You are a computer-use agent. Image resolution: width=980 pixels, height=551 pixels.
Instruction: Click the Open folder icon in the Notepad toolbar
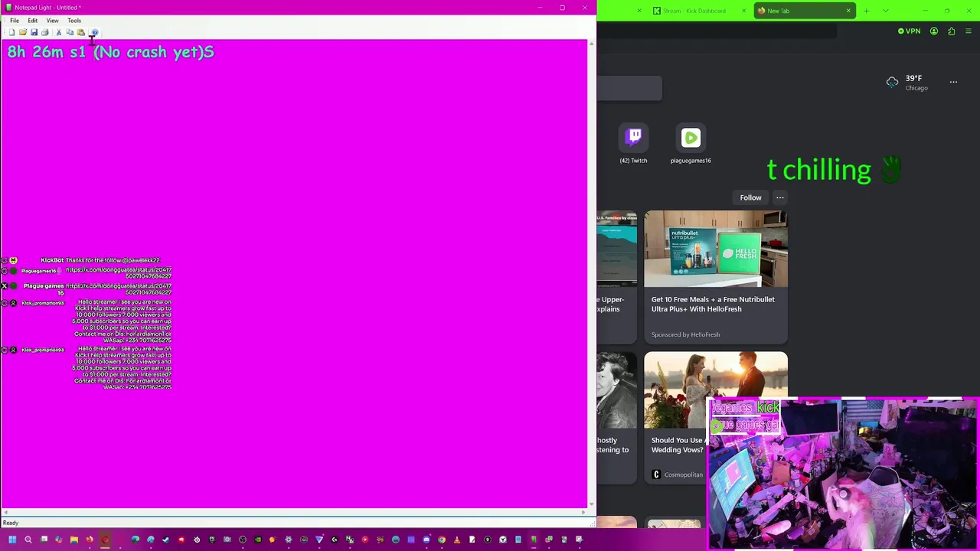pos(22,32)
